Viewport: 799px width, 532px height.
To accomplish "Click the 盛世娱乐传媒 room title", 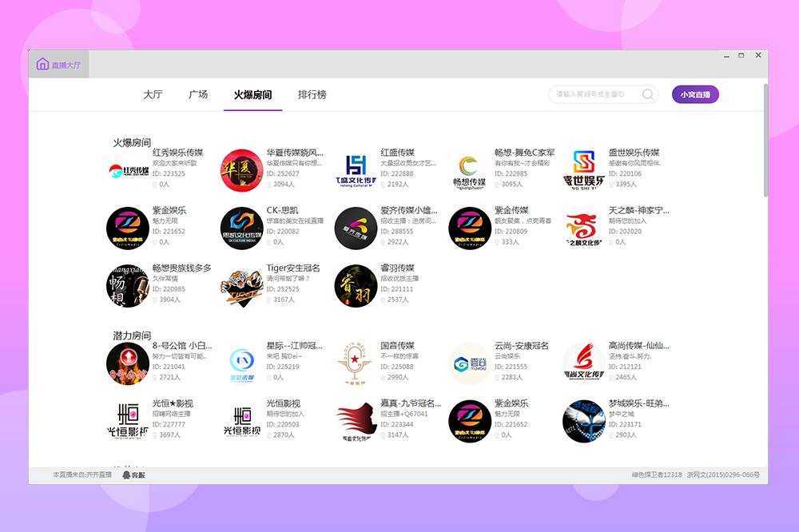I will point(634,153).
